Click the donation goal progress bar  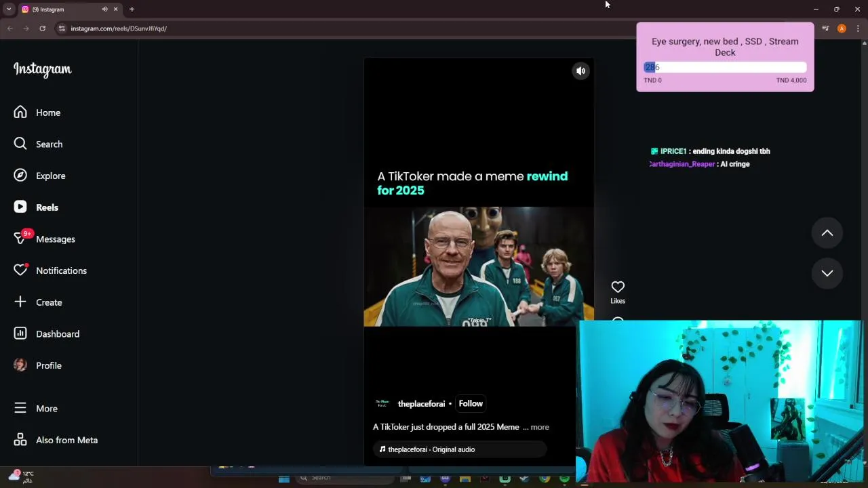pyautogui.click(x=725, y=67)
